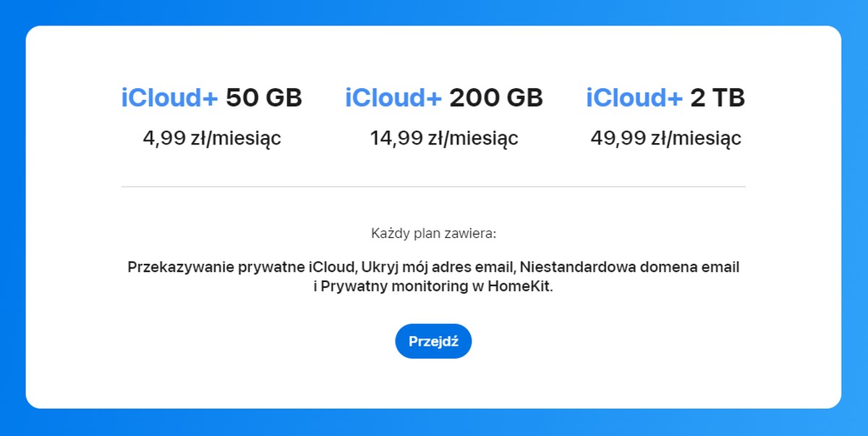Click "Prywatny monitoring" feature text
This screenshot has width=868, height=436.
386,286
